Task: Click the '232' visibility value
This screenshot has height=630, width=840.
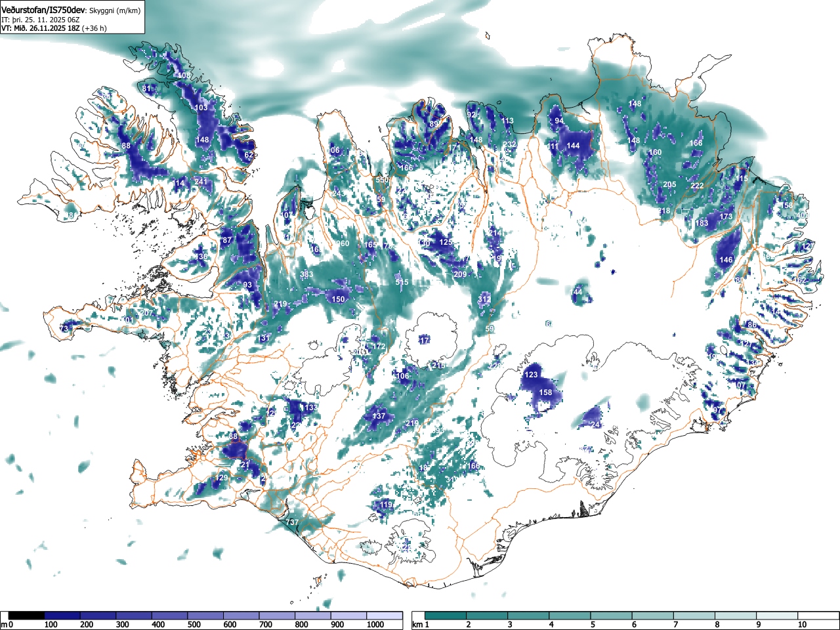Action: pyautogui.click(x=509, y=144)
